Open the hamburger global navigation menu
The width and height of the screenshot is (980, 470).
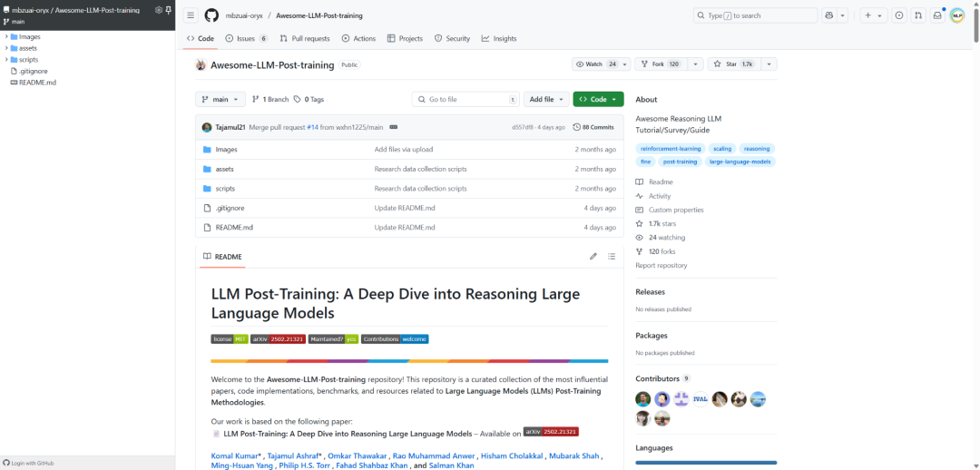[191, 15]
